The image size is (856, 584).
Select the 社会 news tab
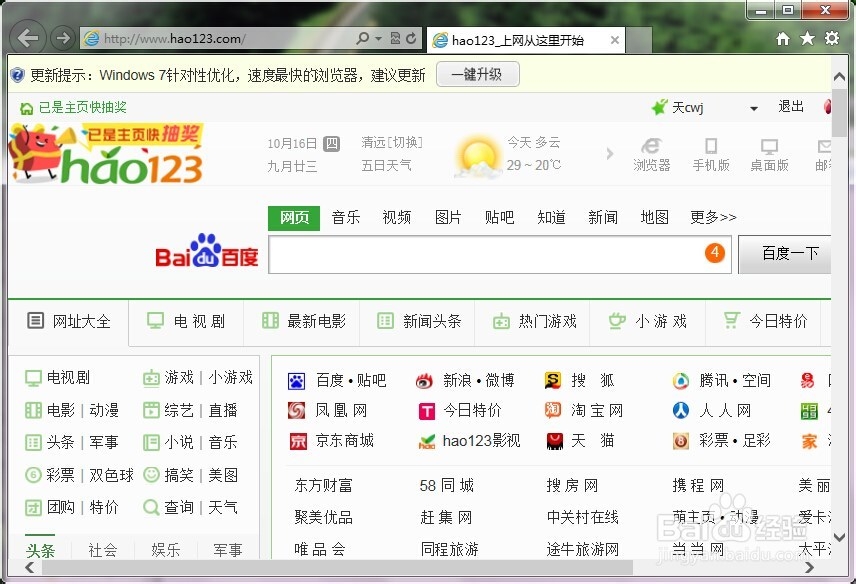[x=103, y=550]
